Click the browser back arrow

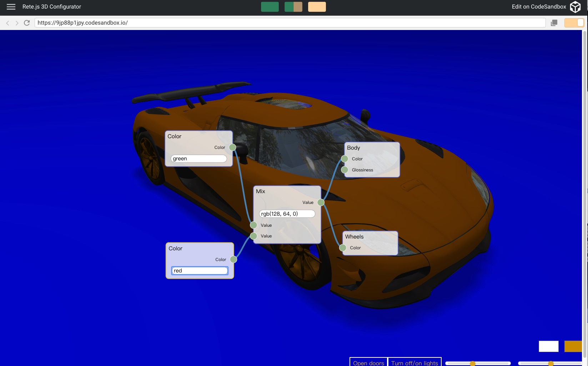tap(7, 22)
